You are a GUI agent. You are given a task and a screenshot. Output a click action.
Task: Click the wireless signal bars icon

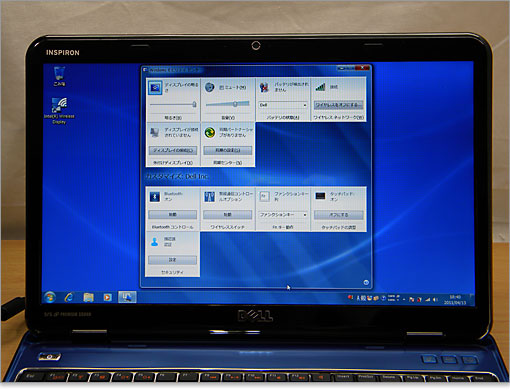click(x=320, y=87)
